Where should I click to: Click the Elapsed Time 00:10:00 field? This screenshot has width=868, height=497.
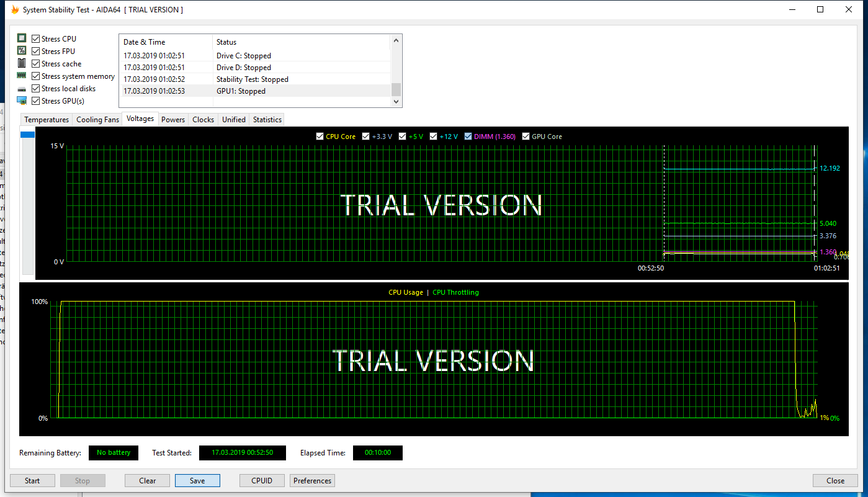(x=378, y=453)
